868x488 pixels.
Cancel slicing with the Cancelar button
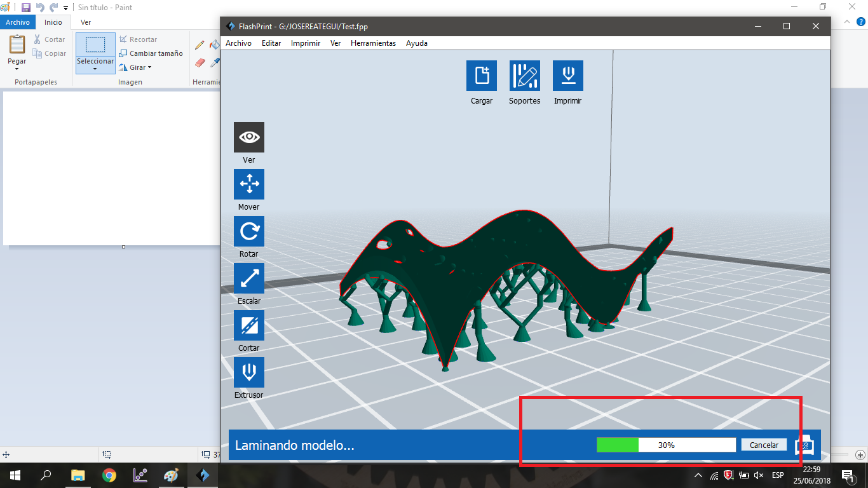pyautogui.click(x=764, y=445)
